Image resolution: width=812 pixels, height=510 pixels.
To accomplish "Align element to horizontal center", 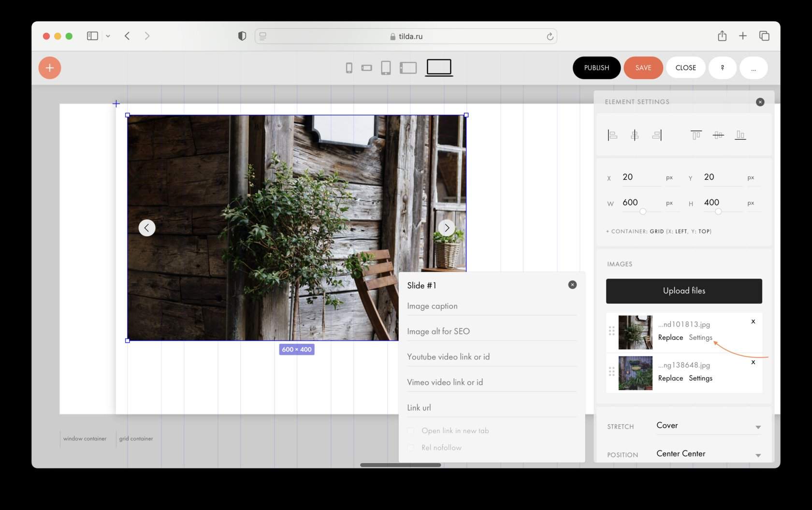I will click(635, 135).
